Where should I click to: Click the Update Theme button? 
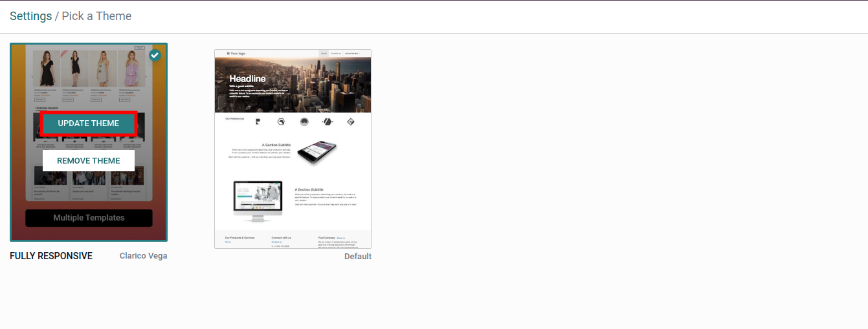pyautogui.click(x=89, y=123)
